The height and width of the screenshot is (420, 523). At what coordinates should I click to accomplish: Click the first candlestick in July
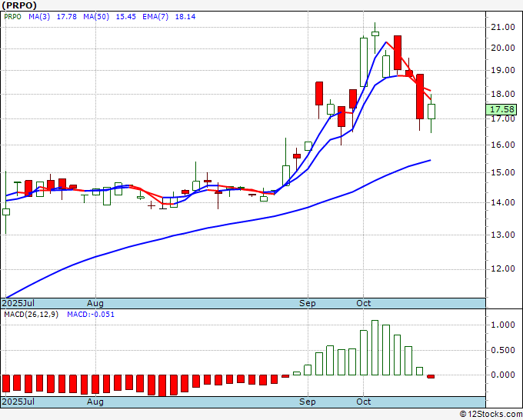6,212
